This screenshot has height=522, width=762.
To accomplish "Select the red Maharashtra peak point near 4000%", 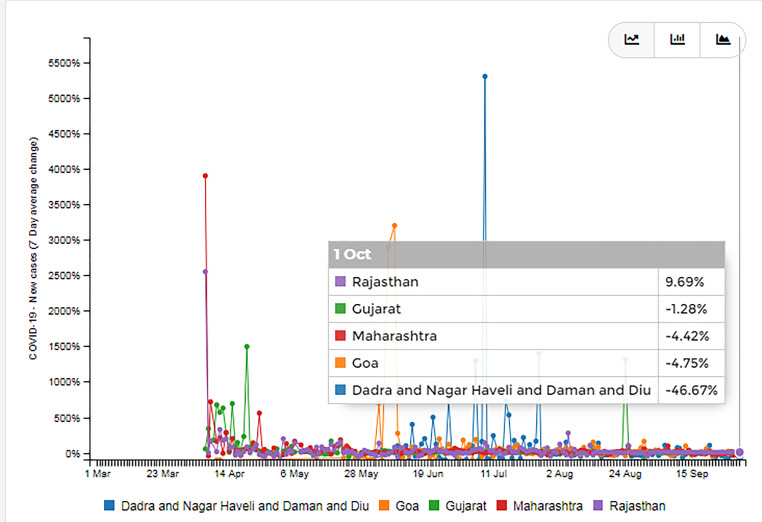I will 205,176.
